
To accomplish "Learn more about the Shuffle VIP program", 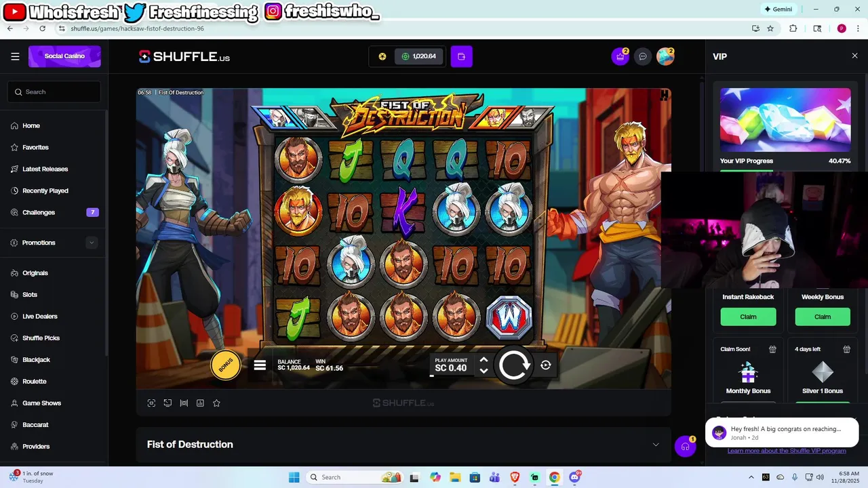I will pos(787,451).
